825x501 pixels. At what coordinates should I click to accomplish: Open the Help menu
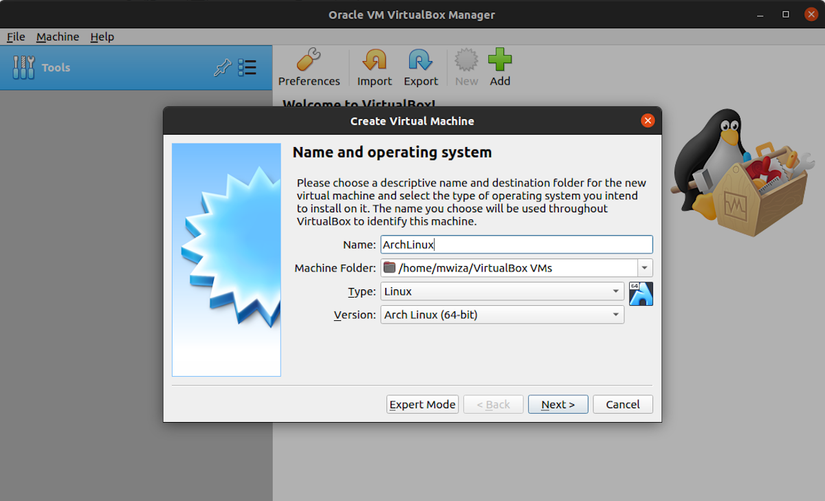(102, 37)
